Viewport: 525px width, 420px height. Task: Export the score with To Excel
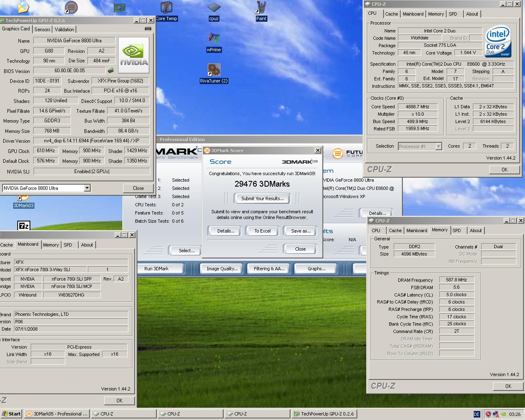pyautogui.click(x=262, y=231)
